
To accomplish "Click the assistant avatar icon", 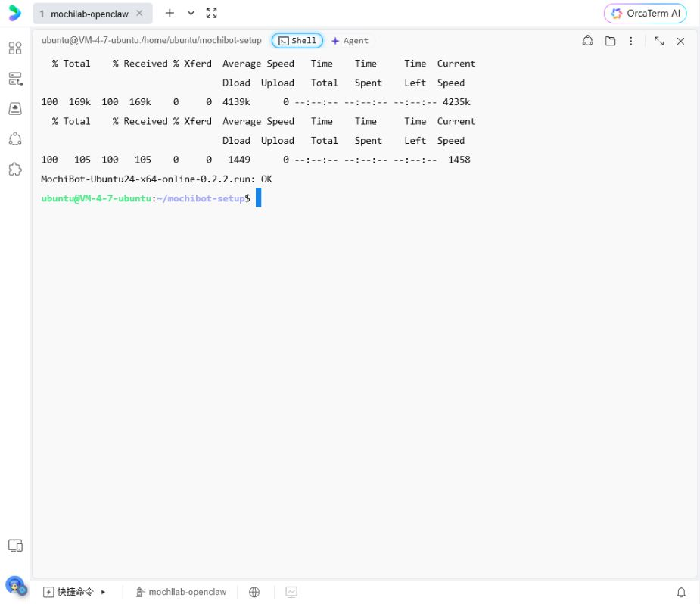I will click(16, 585).
